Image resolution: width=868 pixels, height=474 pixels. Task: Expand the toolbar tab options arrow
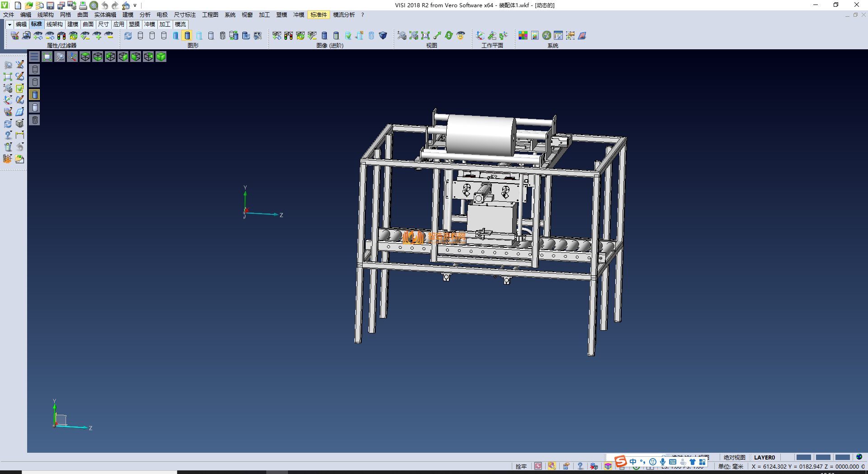(x=9, y=24)
